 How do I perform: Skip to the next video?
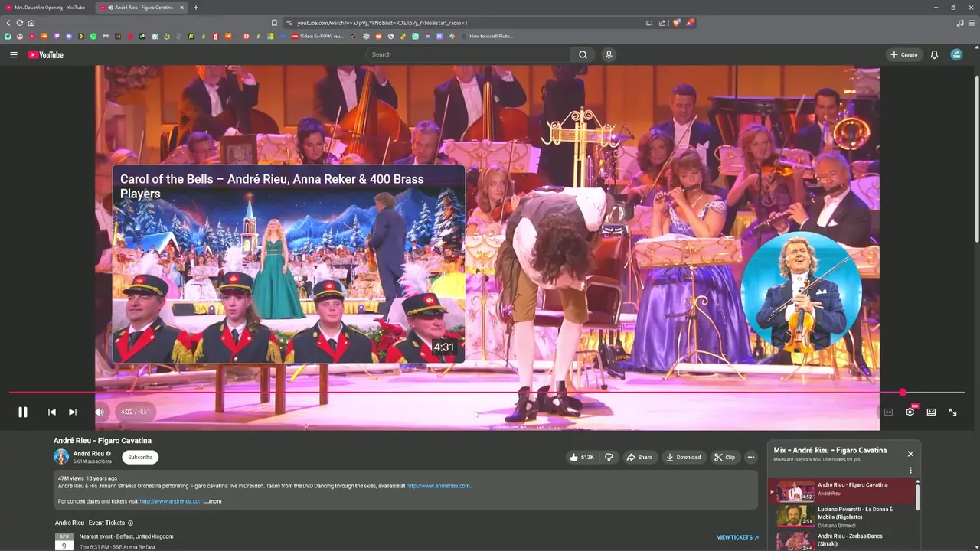click(x=73, y=412)
